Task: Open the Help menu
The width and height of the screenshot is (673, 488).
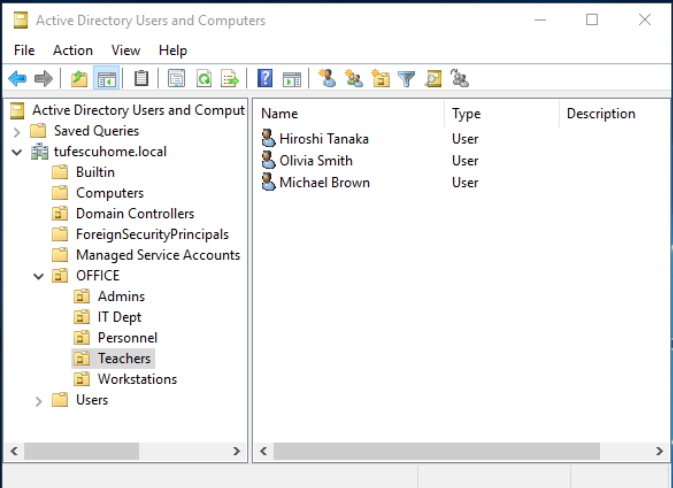Action: (173, 50)
